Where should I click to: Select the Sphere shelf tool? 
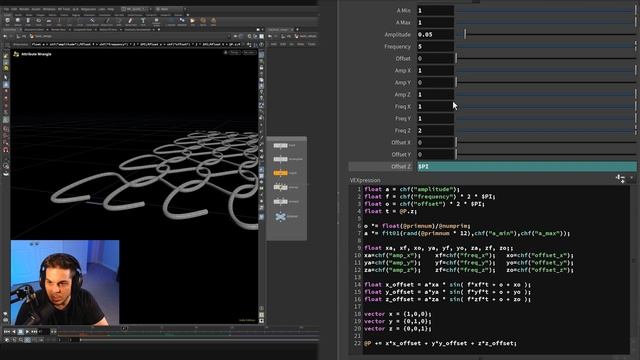pos(18,21)
